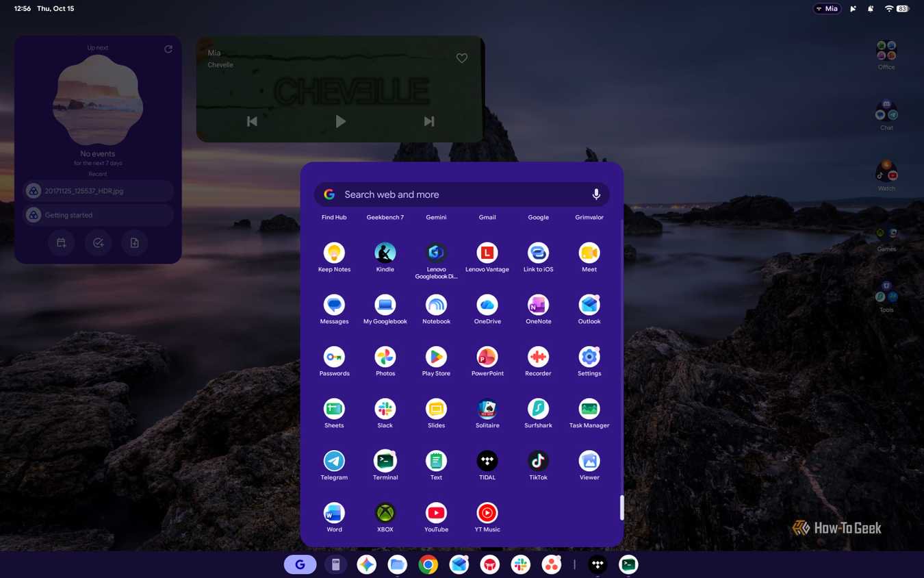Open the Photos app
This screenshot has height=578, width=924.
coord(385,357)
